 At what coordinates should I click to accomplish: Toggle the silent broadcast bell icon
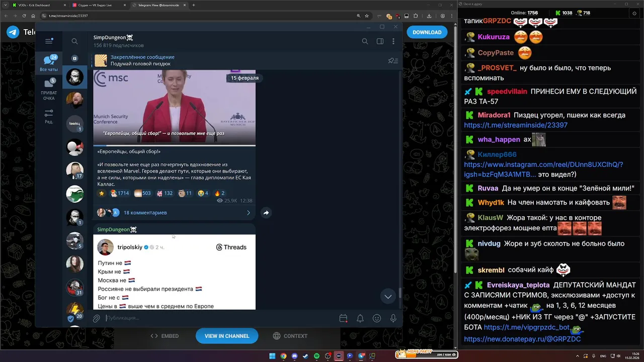click(x=360, y=318)
